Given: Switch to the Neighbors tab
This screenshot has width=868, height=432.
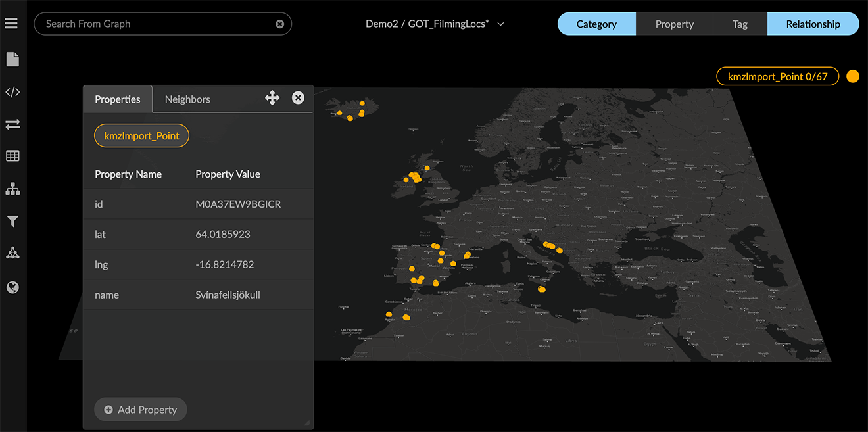Looking at the screenshot, I should click(187, 99).
